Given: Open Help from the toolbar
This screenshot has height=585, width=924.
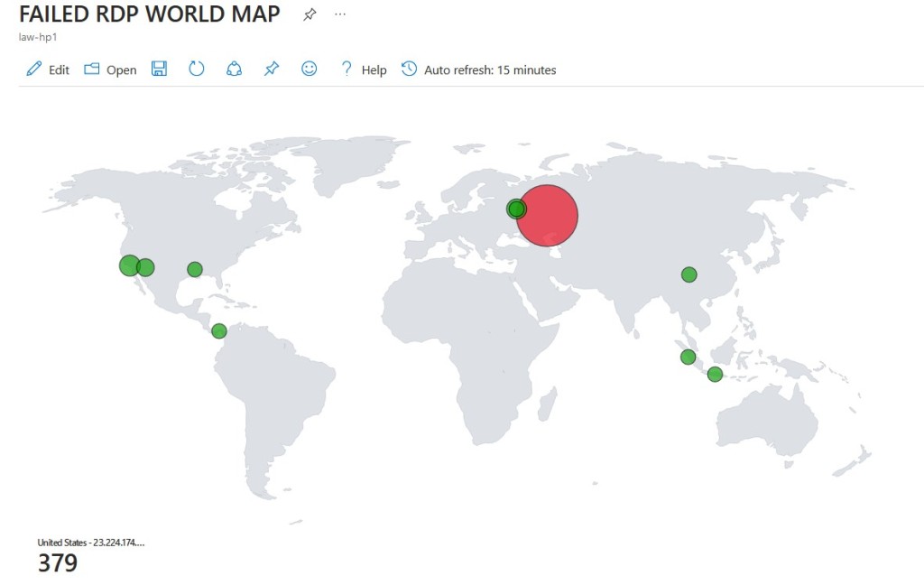Looking at the screenshot, I should pyautogui.click(x=363, y=70).
